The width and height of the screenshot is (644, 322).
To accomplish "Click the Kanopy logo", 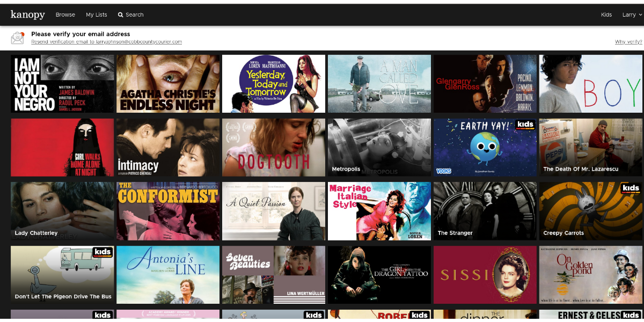I will point(28,14).
